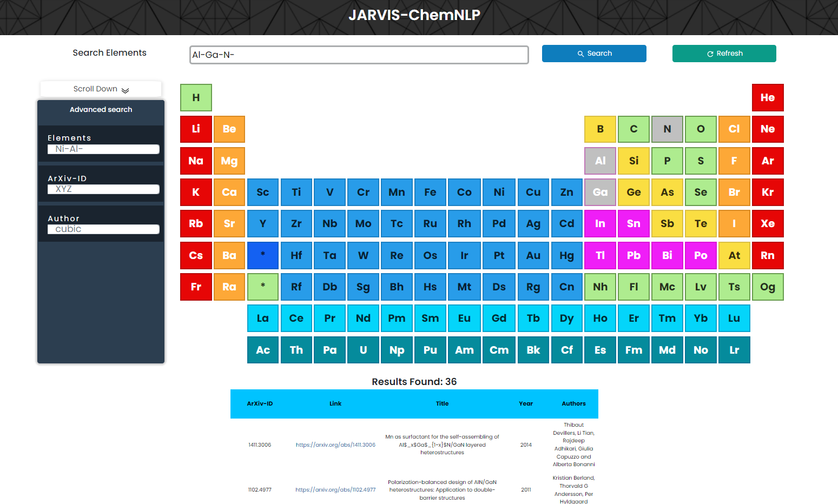The image size is (838, 504).
Task: Click the Search button
Action: pos(594,54)
